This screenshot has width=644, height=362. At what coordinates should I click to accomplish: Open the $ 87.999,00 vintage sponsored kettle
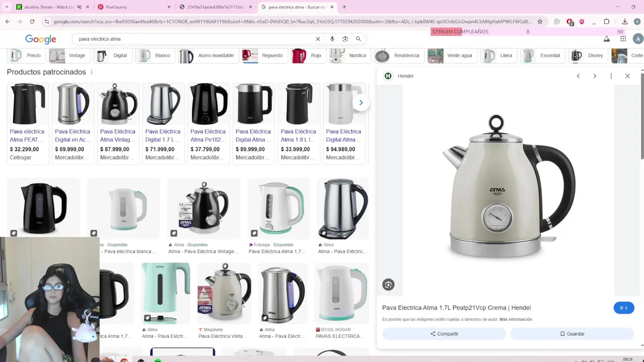118,123
